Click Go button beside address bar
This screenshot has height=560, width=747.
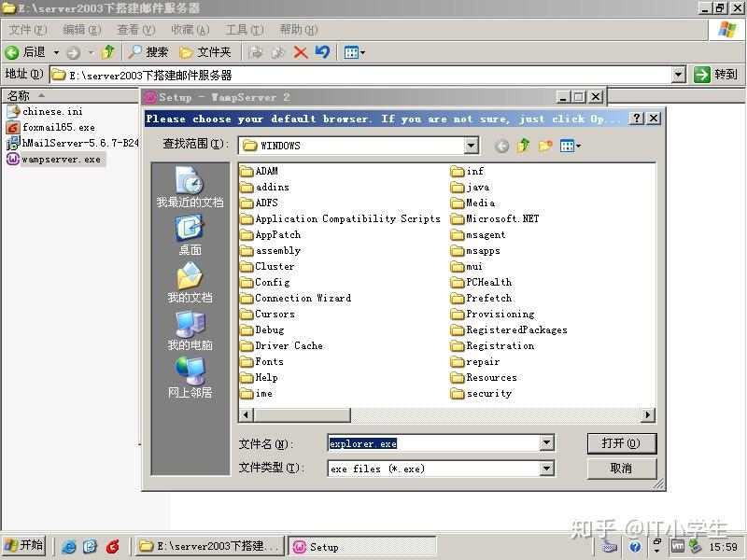[x=715, y=75]
